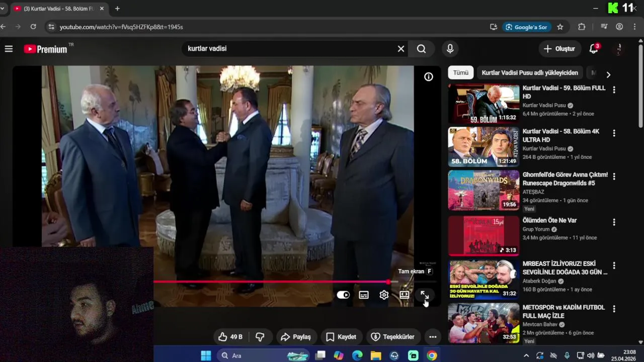Show next filter chips with arrow
This screenshot has width=644, height=362.
[608, 74]
